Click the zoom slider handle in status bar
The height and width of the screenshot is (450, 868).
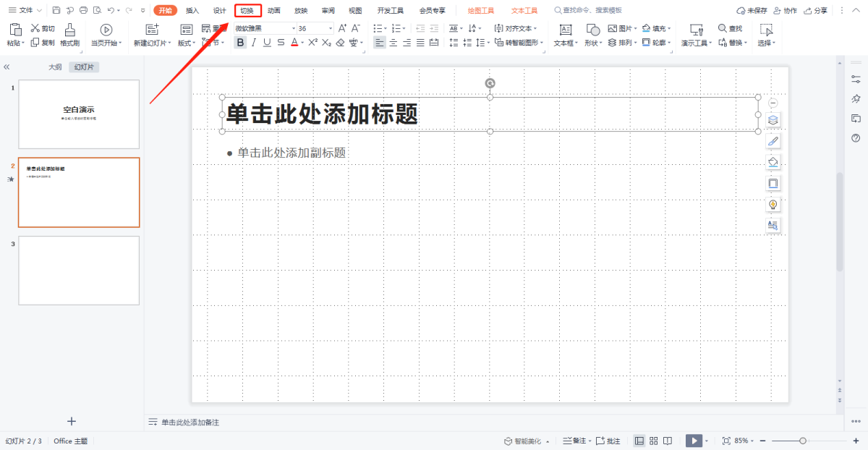coord(802,441)
